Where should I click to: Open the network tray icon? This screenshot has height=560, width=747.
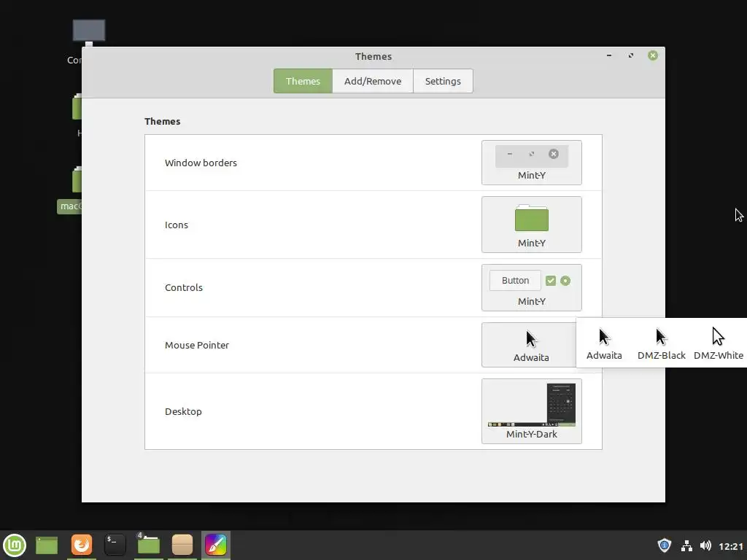[686, 545]
